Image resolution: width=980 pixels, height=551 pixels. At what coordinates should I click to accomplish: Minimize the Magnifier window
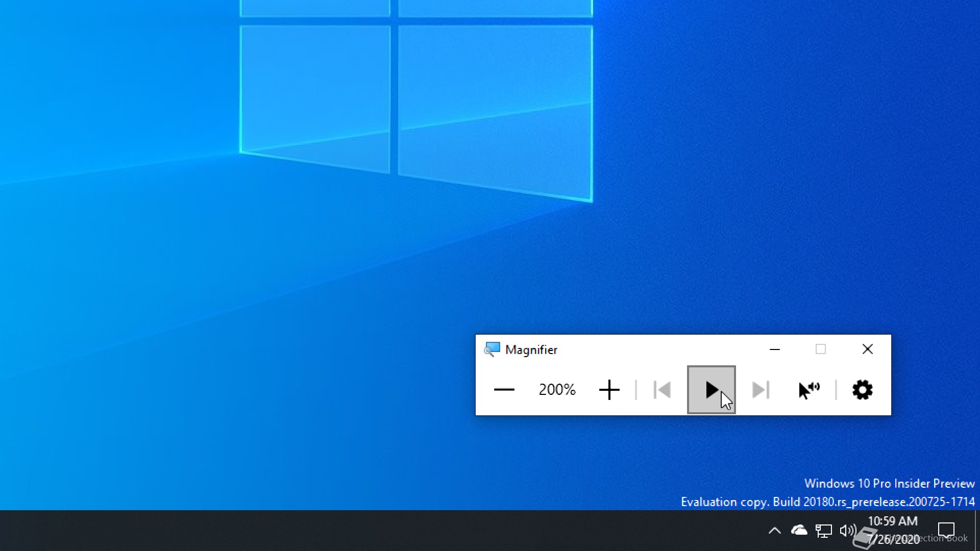[x=774, y=349]
